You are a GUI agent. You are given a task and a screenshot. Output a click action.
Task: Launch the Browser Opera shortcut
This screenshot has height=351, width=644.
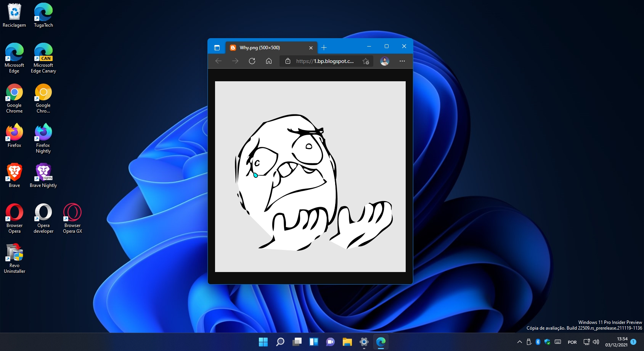click(x=14, y=218)
